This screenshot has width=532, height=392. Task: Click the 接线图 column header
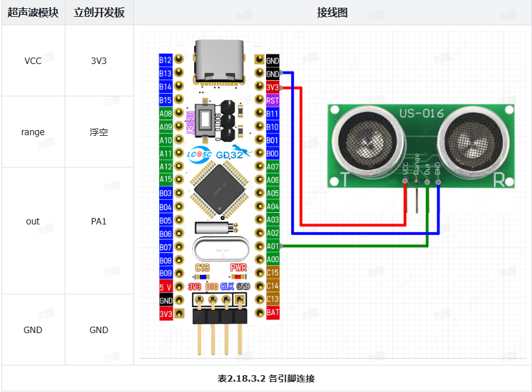(x=332, y=12)
